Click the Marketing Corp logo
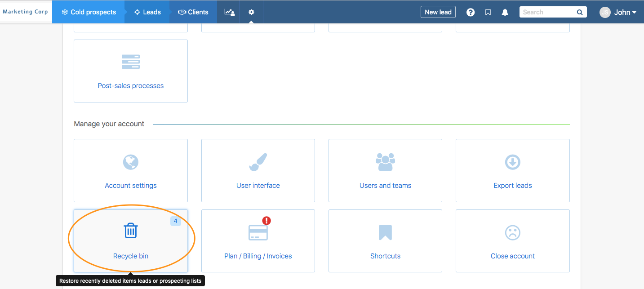Screen dimensions: 644x289 click(x=25, y=12)
